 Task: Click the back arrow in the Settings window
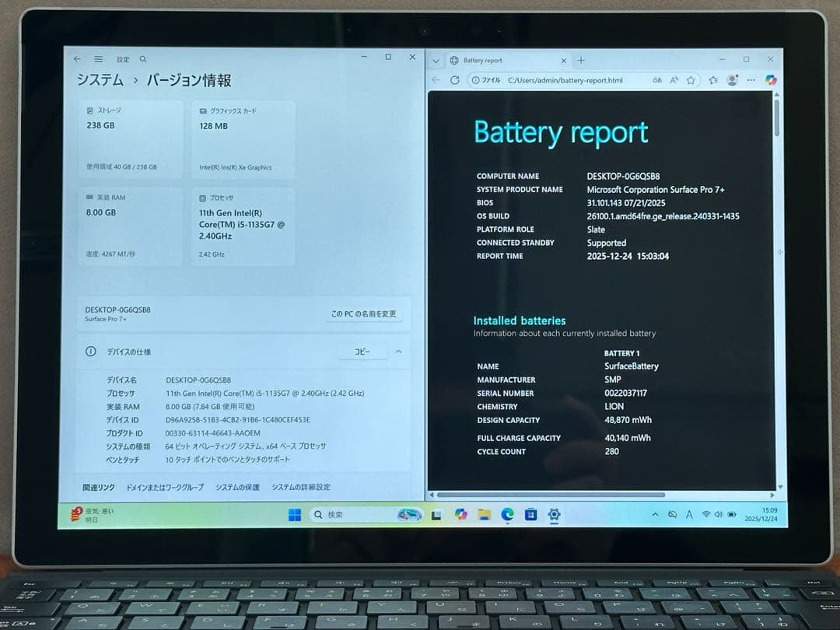(x=76, y=58)
